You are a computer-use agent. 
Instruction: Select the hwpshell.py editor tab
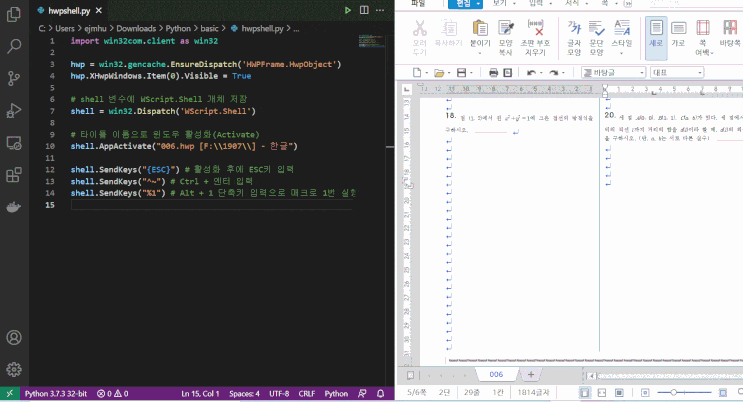coord(70,10)
